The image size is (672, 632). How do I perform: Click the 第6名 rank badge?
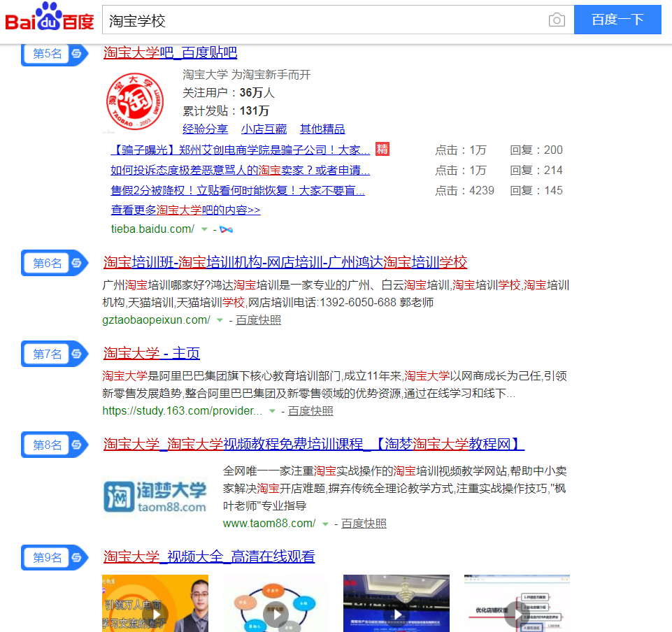(x=55, y=263)
